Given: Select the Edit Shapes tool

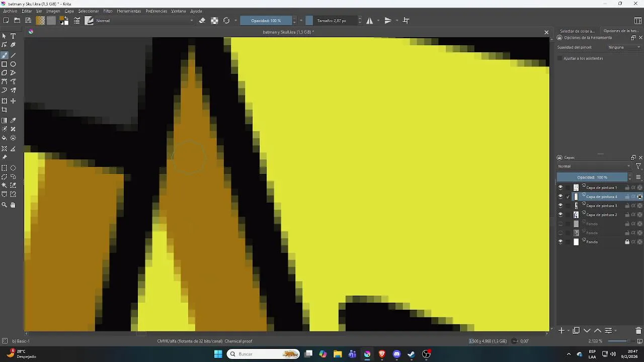Looking at the screenshot, I should coord(5,45).
